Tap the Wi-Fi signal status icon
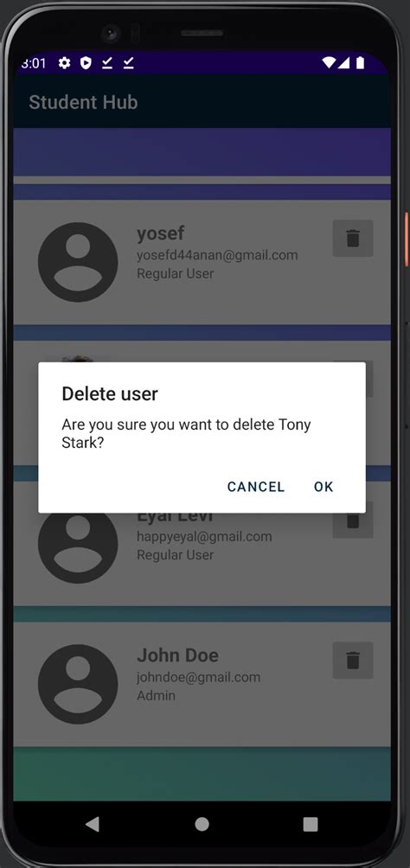Screen dimensions: 410x868 (x=329, y=62)
